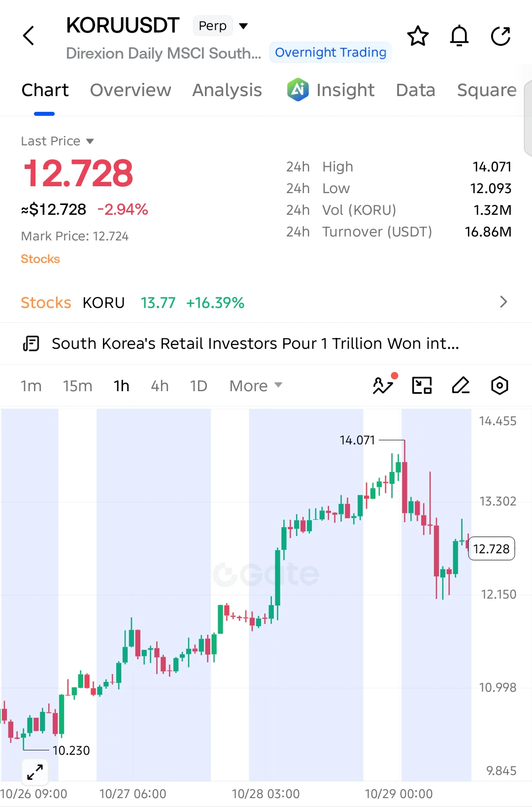Open the AI Insight icon

[x=298, y=90]
